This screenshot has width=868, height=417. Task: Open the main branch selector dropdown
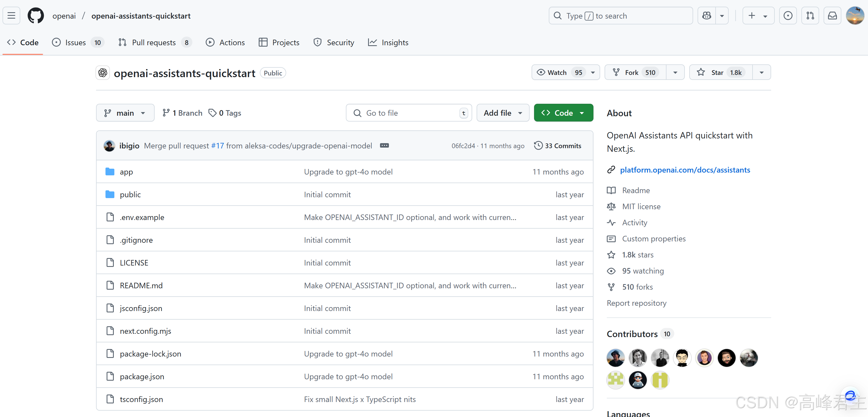pos(125,113)
